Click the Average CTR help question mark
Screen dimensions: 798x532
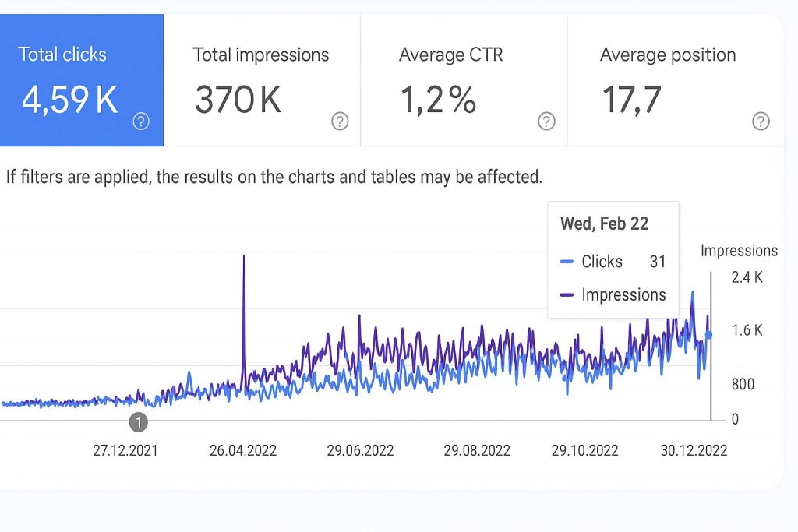(546, 122)
